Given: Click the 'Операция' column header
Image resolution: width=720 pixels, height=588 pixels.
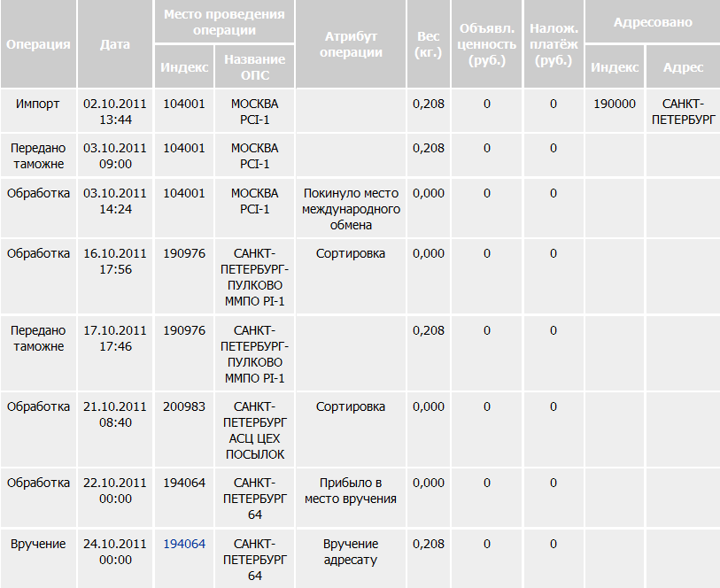Looking at the screenshot, I should (x=38, y=44).
